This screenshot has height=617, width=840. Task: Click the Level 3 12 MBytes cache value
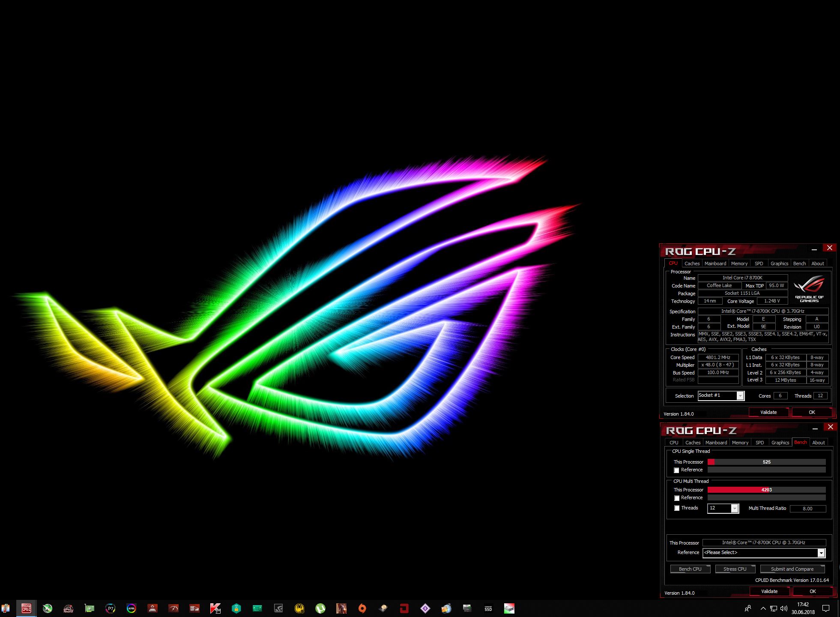[785, 380]
